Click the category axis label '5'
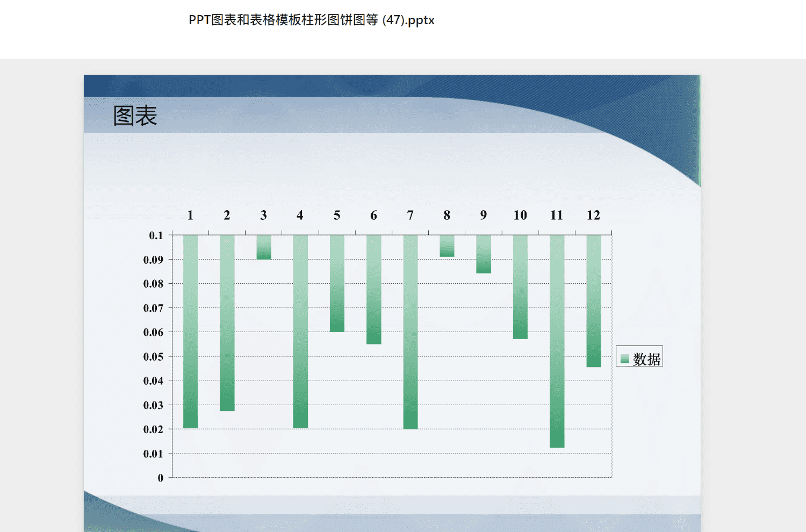This screenshot has height=532, width=806. tap(337, 215)
